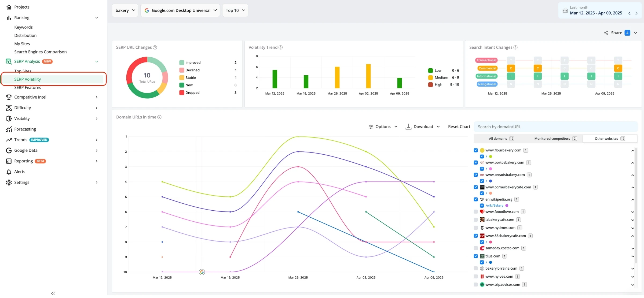Viewport: 644px width, 298px height.
Task: Open the bakery keyword dropdown
Action: pos(125,10)
